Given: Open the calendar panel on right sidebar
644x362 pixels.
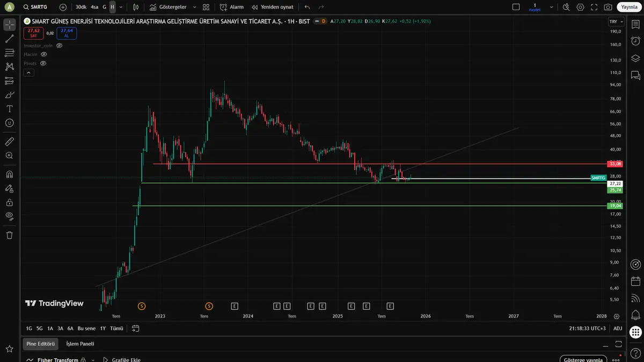Looking at the screenshot, I should pos(635,281).
